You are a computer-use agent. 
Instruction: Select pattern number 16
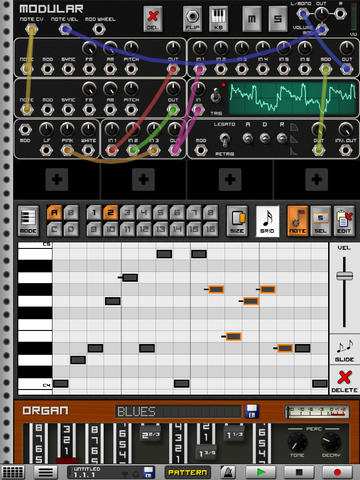pos(211,229)
